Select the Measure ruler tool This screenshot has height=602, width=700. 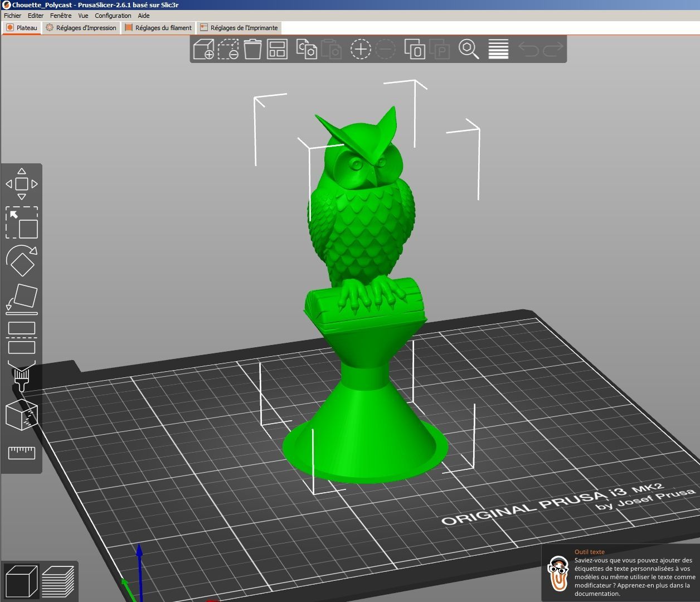point(22,453)
